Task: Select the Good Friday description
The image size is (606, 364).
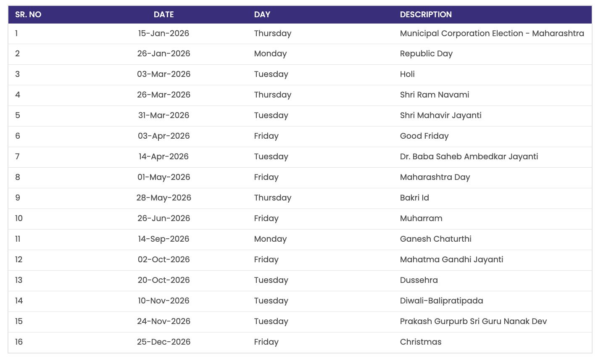Action: (424, 136)
